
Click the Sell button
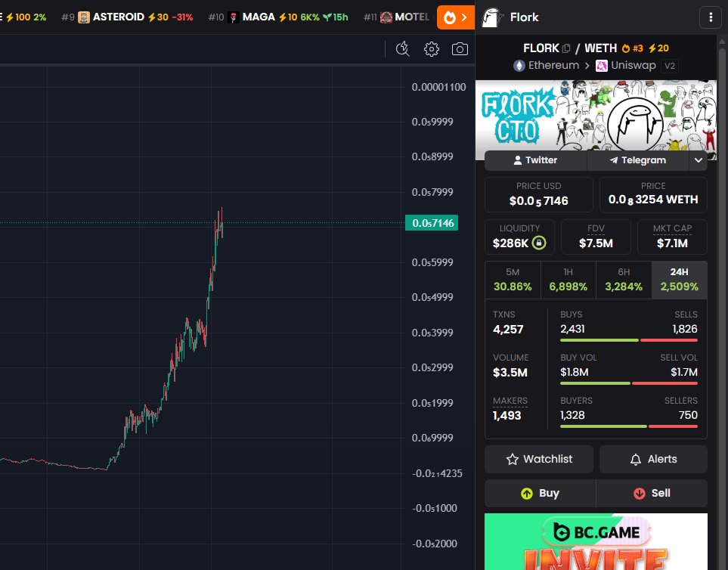click(652, 493)
